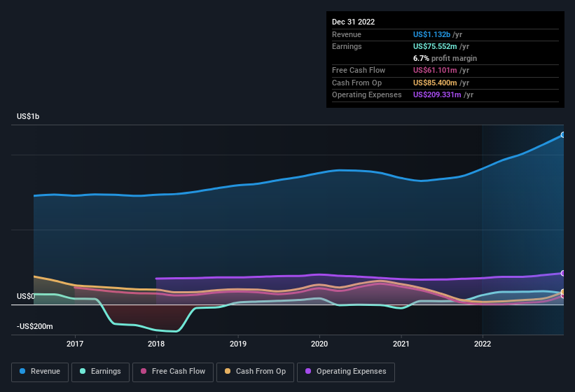Toggle the Free Cash Flow legend button
The image size is (575, 392).
(173, 372)
